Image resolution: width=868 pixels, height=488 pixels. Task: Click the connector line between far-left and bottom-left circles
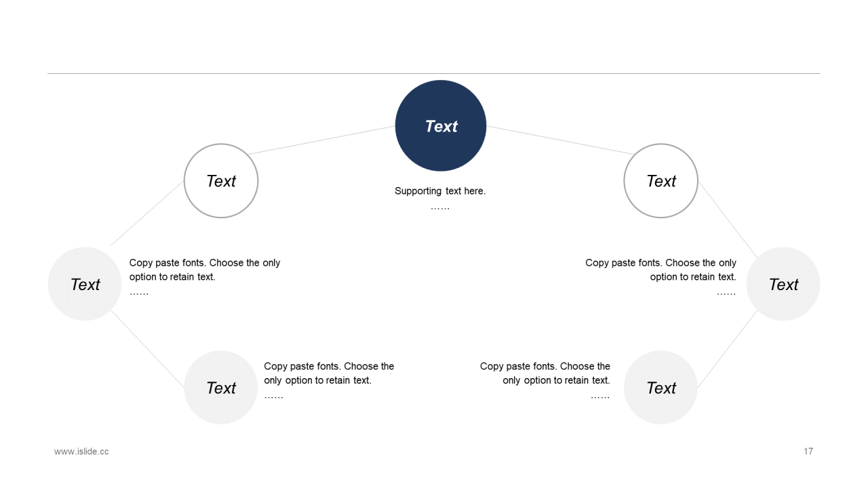148,349
